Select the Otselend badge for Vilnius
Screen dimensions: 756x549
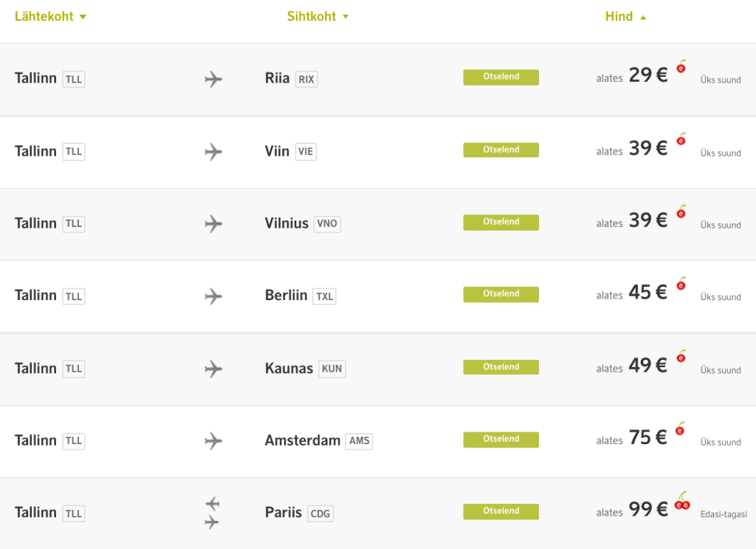click(x=501, y=222)
